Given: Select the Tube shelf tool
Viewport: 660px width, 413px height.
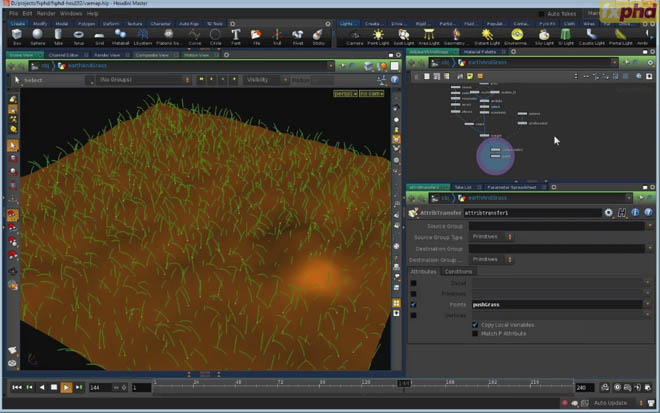Looking at the screenshot, I should [x=58, y=36].
